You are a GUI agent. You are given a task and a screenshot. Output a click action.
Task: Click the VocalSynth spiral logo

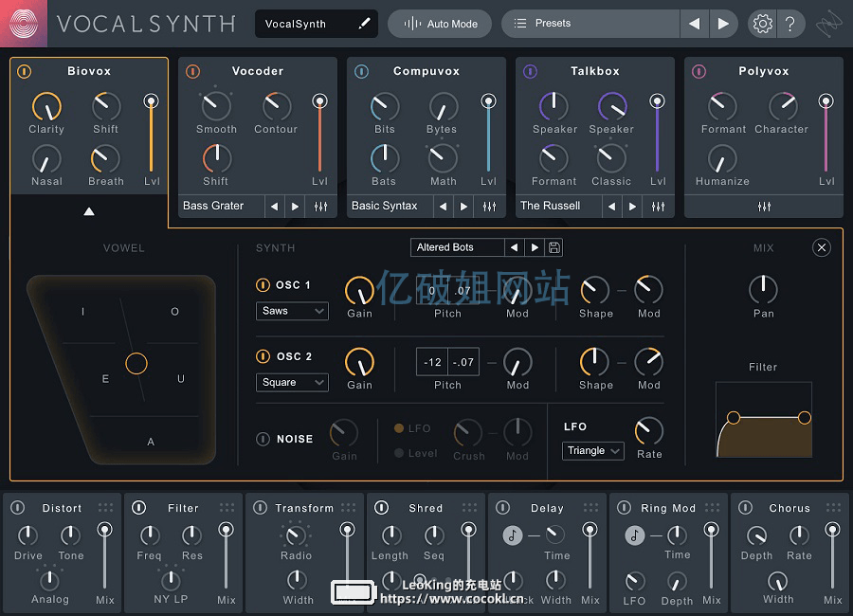24,24
